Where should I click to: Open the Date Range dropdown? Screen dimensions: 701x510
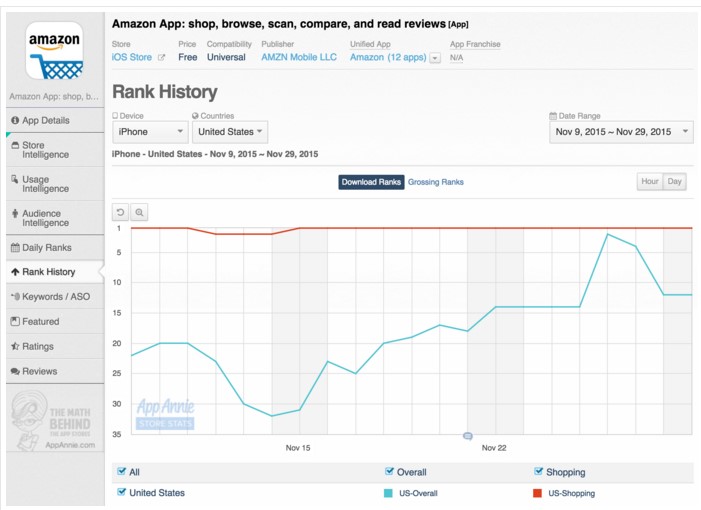pos(621,132)
